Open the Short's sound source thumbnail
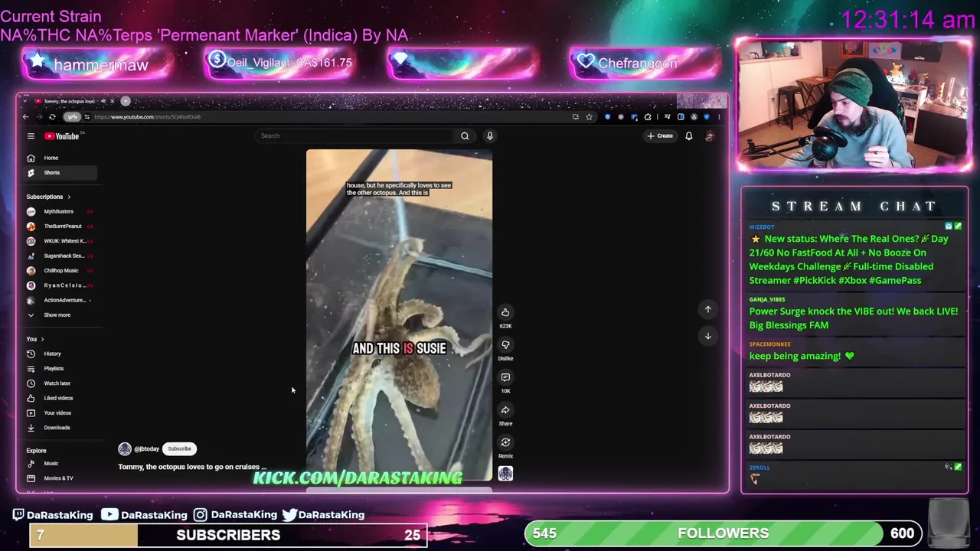 click(x=505, y=474)
